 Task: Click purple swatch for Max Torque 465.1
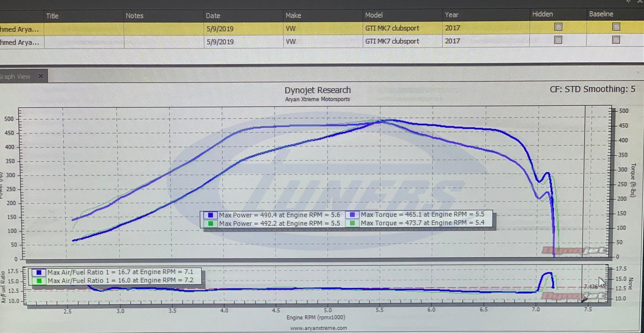pyautogui.click(x=352, y=214)
